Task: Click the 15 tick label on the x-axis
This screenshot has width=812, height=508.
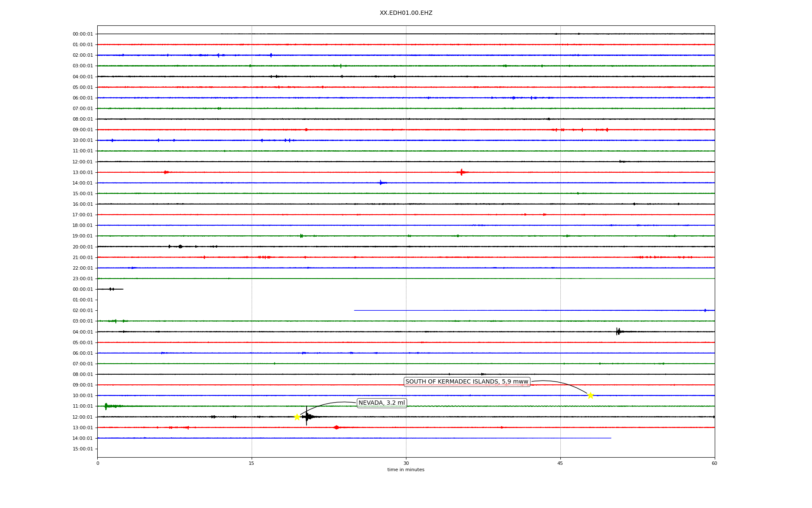Action: [251, 463]
